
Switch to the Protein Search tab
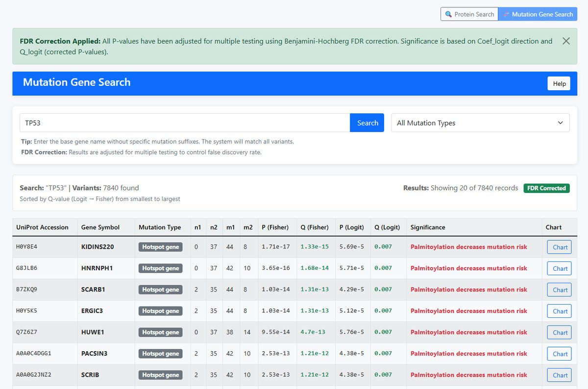pos(469,14)
